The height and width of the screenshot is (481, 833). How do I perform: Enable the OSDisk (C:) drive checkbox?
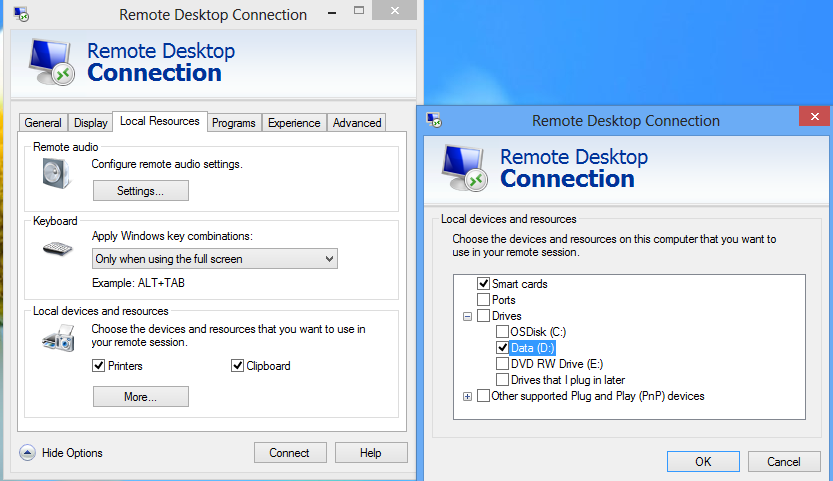tap(502, 332)
